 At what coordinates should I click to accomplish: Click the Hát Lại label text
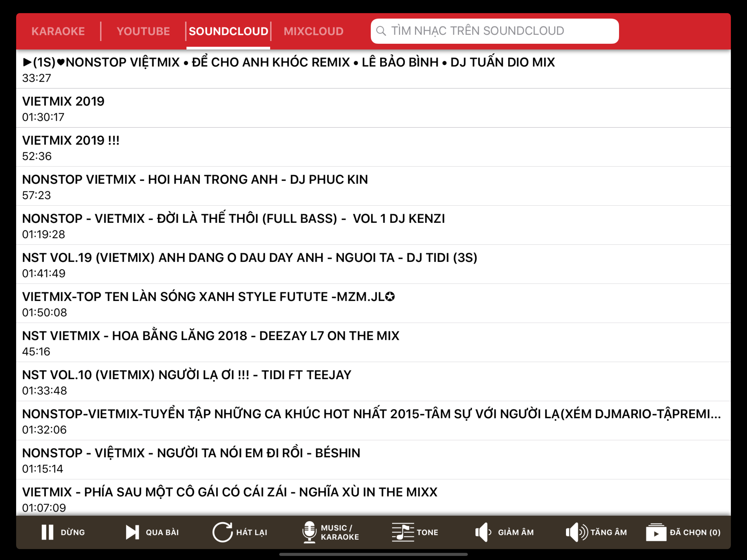pos(252,533)
